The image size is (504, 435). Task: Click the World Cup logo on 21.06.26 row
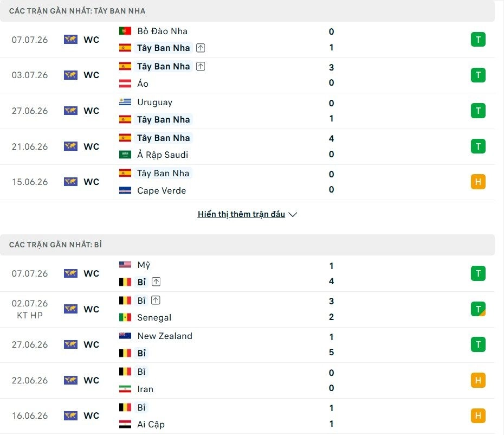[x=70, y=146]
